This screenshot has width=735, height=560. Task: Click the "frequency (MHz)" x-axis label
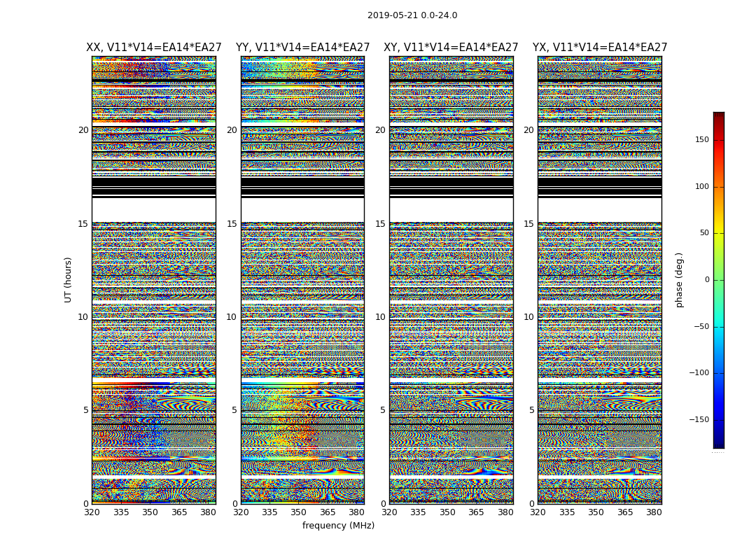tap(338, 525)
